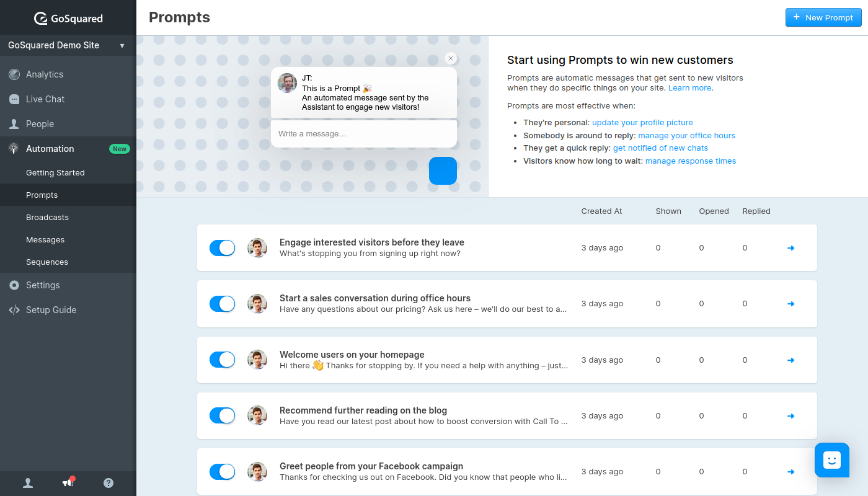Click the help question mark icon
Viewport: 868px width, 496px height.
[108, 483]
